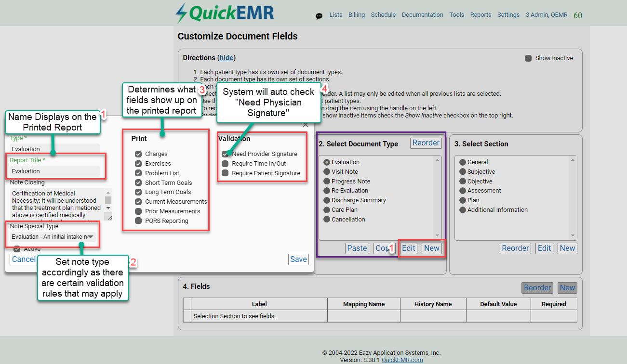Toggle the Exercises print checkbox

point(139,164)
